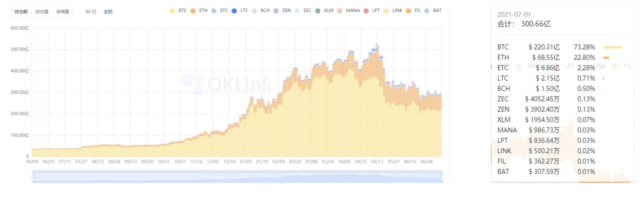Click the 02/20 x-axis date label

(x=295, y=162)
